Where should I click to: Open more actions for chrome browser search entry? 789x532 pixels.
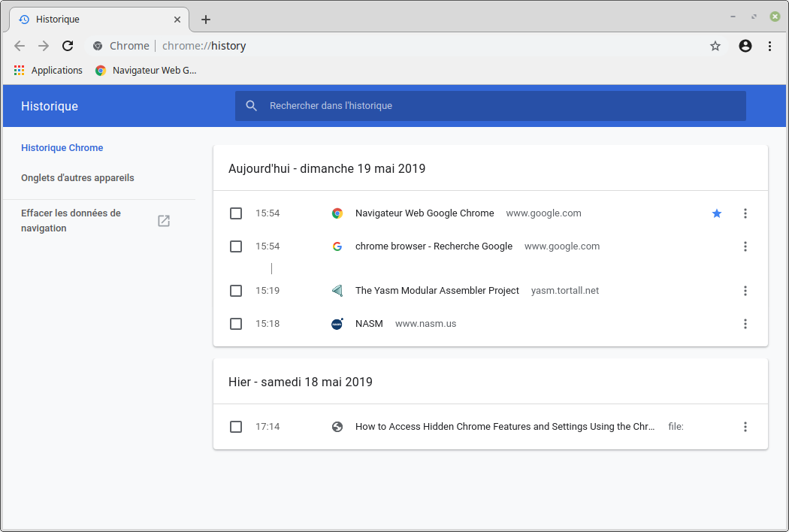(x=745, y=246)
